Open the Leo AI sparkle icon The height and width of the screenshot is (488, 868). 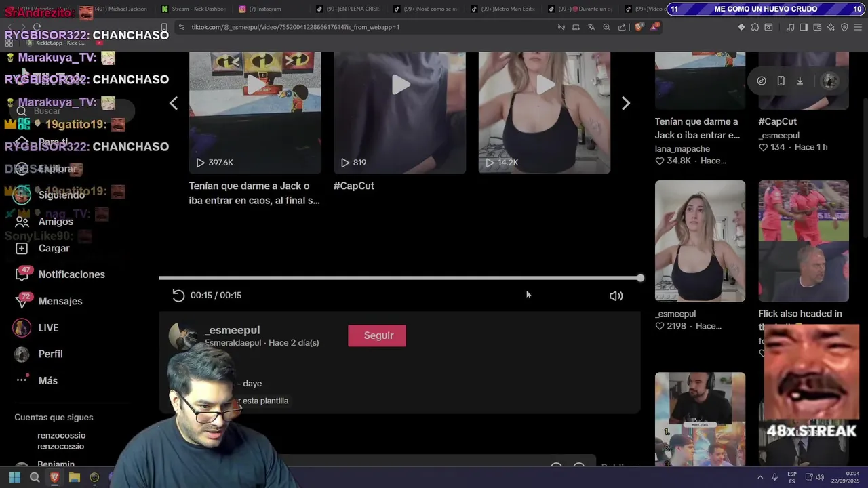point(831,27)
